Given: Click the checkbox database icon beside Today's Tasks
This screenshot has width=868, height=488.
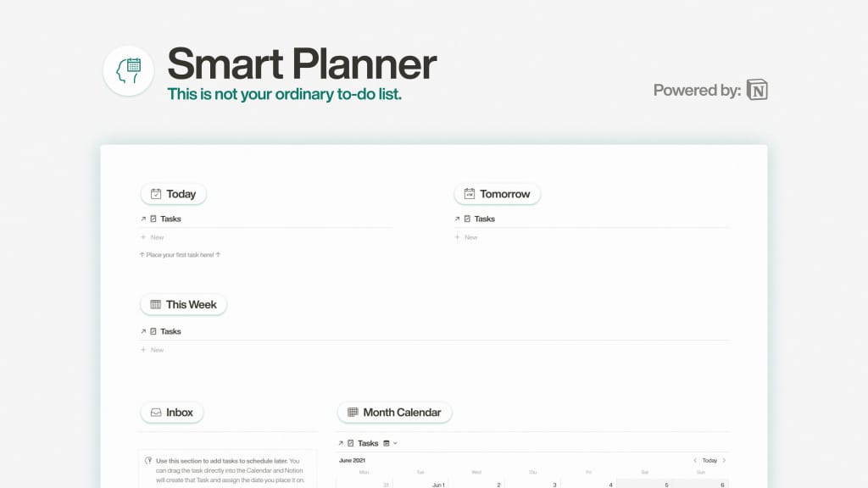Looking at the screenshot, I should [154, 219].
